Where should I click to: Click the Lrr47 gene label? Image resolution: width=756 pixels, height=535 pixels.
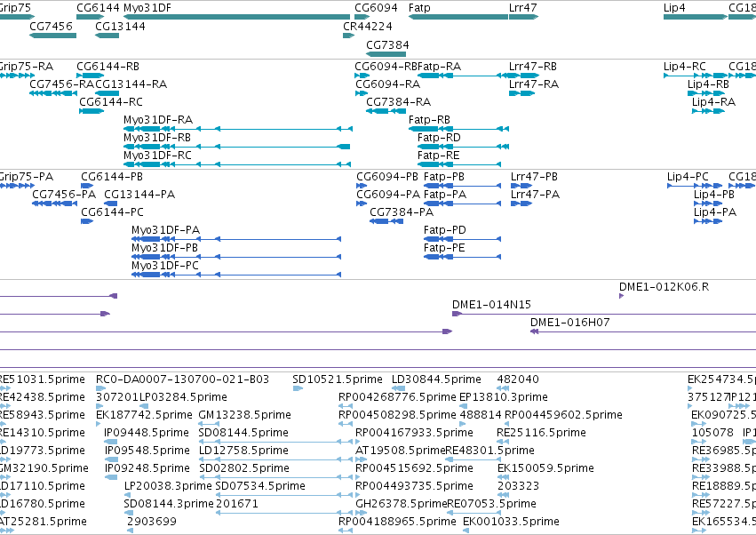[522, 8]
